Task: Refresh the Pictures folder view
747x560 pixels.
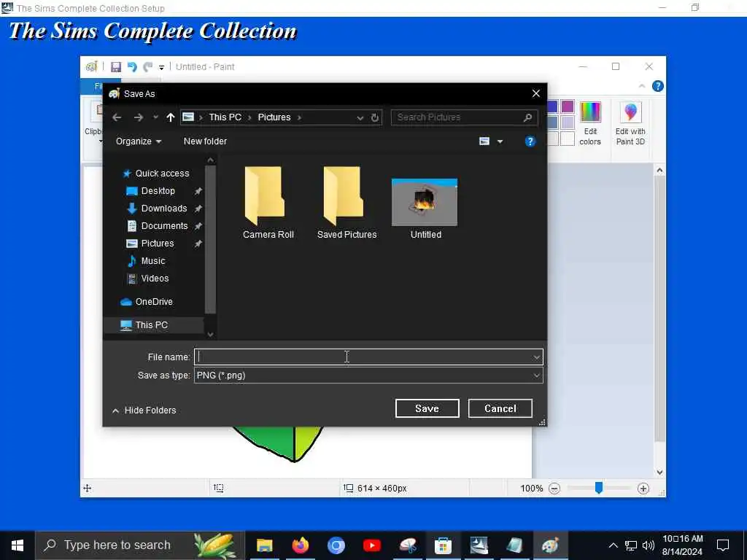Action: pos(375,117)
